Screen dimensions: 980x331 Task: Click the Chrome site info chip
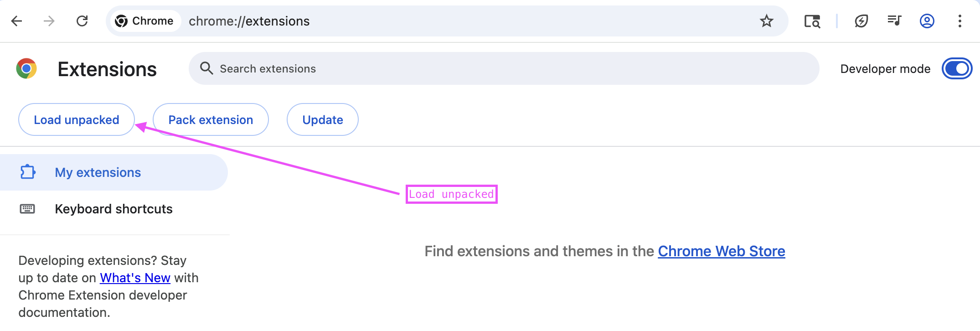(x=144, y=21)
